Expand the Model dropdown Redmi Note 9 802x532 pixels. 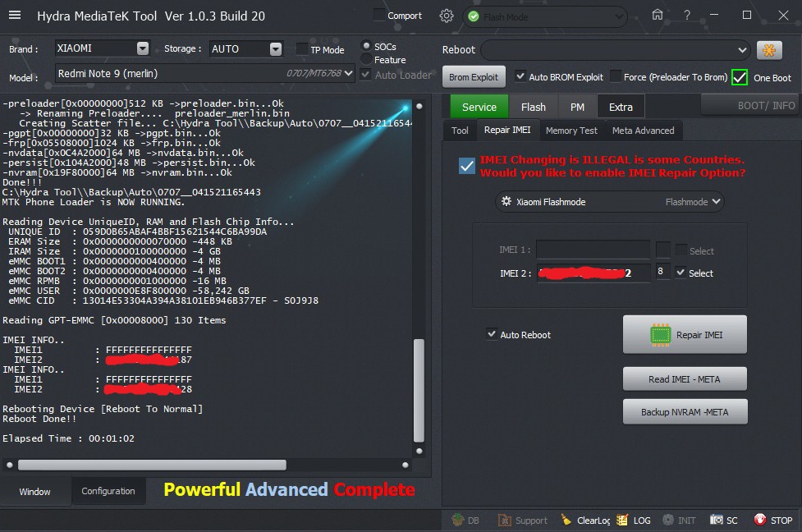click(205, 74)
